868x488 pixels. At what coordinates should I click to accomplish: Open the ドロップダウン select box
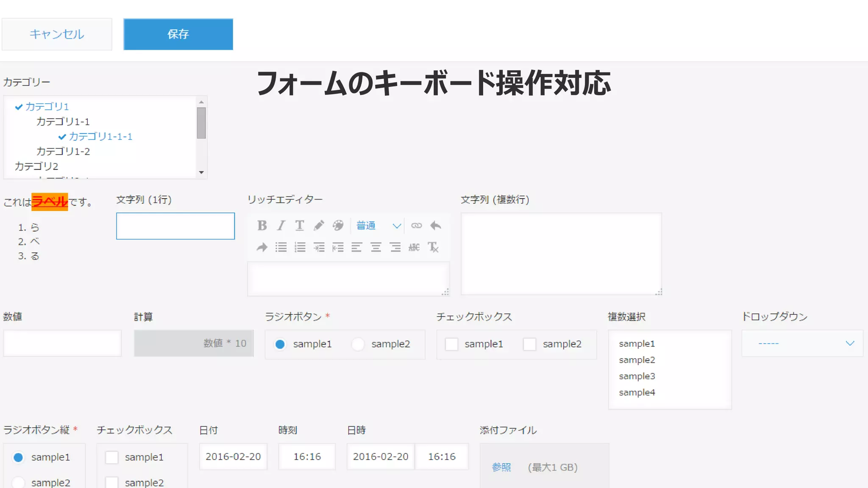click(802, 343)
